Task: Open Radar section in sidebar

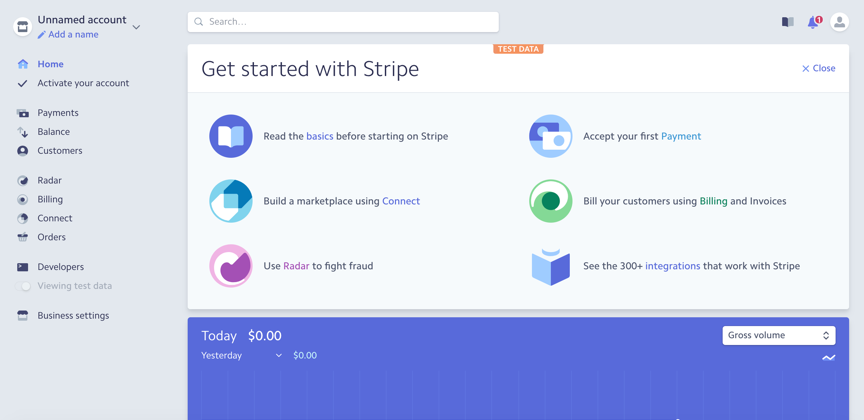Action: click(x=50, y=180)
